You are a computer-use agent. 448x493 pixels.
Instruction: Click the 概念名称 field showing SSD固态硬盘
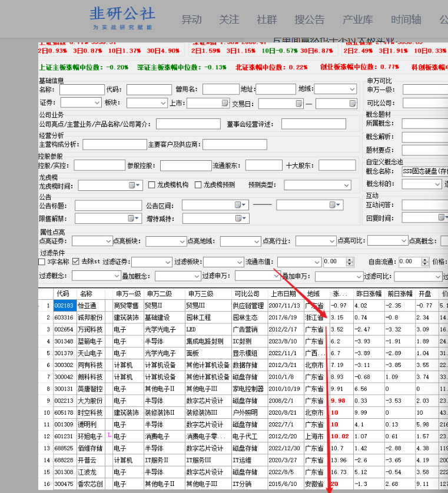[425, 171]
